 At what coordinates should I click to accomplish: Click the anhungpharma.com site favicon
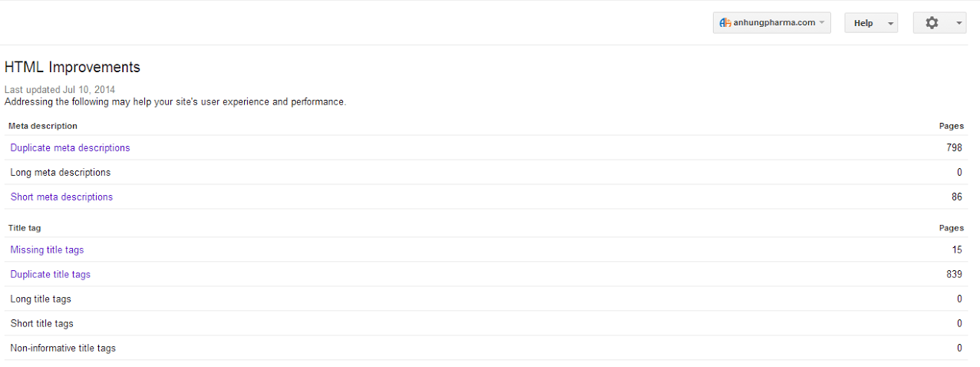pyautogui.click(x=724, y=23)
